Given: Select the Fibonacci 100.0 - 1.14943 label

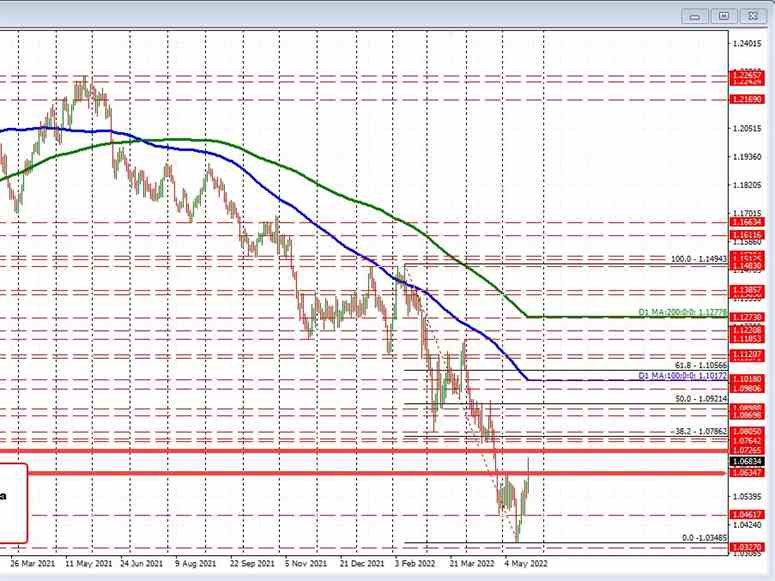Looking at the screenshot, I should (699, 259).
